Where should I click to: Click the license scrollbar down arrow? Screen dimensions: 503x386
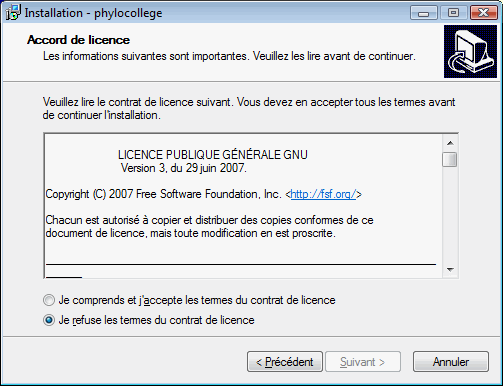click(x=450, y=269)
